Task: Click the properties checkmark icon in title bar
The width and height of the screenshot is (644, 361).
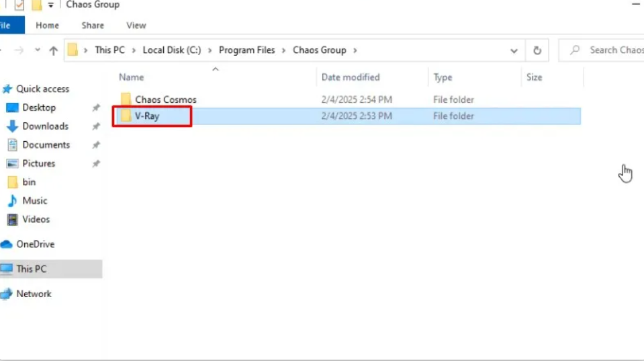Action: [19, 5]
